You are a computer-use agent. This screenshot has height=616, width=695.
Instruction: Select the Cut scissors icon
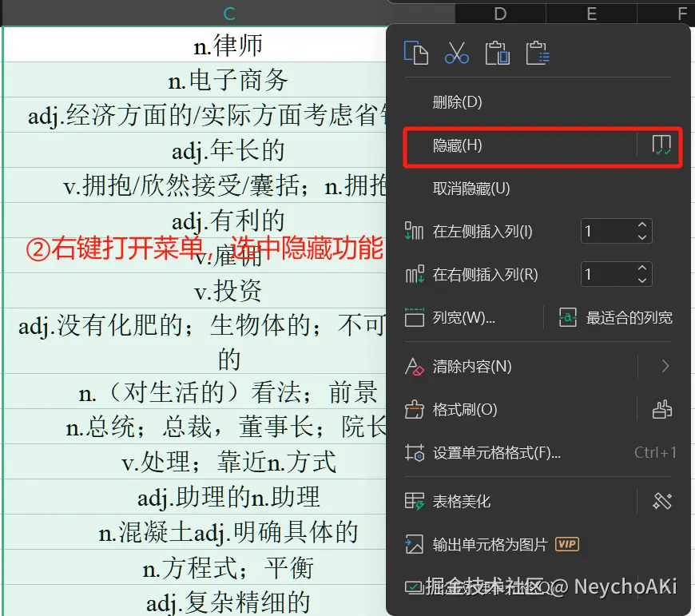457,53
